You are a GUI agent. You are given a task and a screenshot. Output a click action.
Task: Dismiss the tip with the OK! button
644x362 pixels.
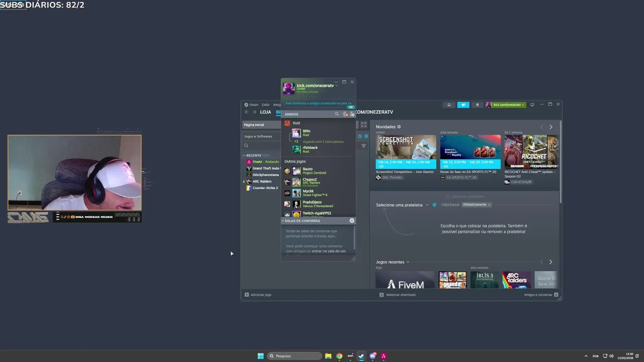(351, 107)
